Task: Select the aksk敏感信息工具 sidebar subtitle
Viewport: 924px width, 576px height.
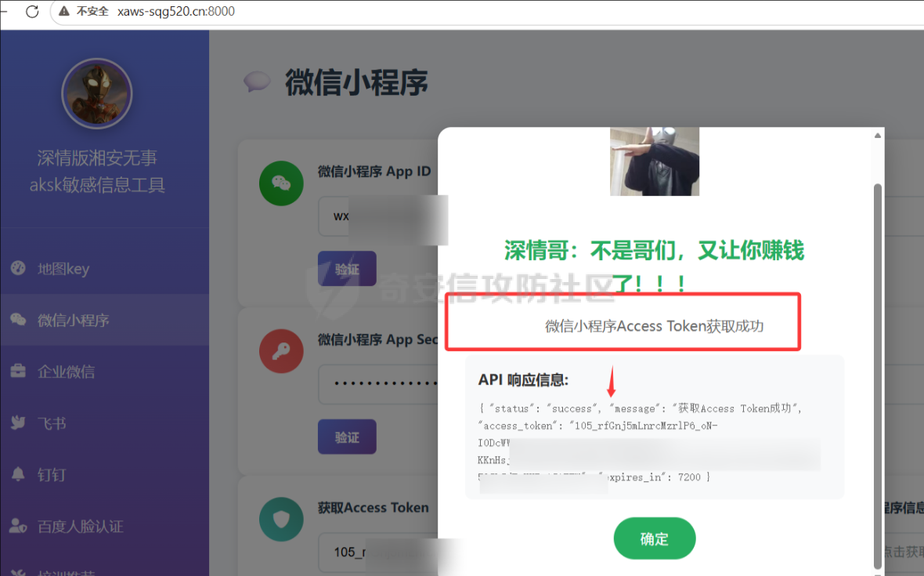Action: pos(97,185)
